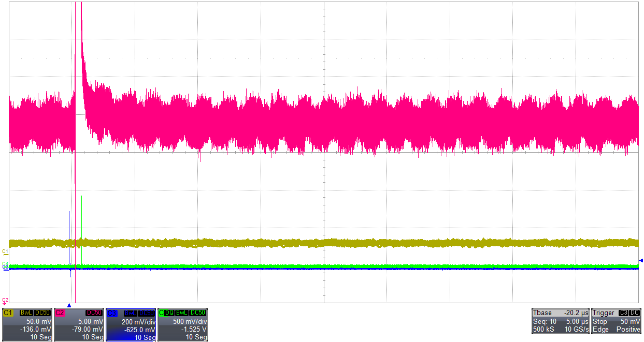Select the -79.00 mV offset on C2
644x342 pixels.
[x=89, y=329]
